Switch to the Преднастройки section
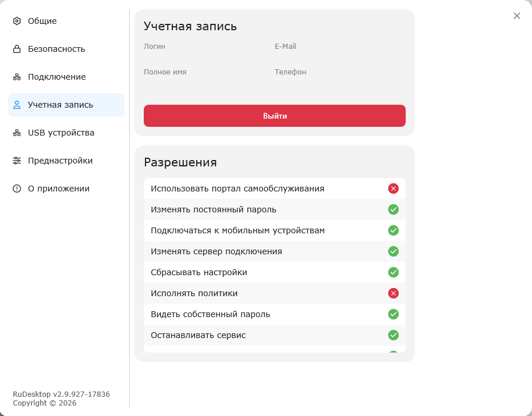Image resolution: width=532 pixels, height=416 pixels. pos(60,161)
